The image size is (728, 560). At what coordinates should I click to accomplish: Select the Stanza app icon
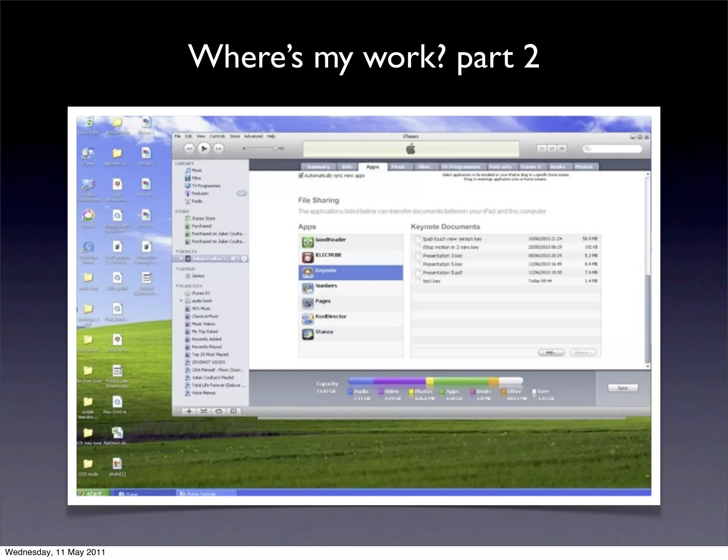click(x=307, y=334)
